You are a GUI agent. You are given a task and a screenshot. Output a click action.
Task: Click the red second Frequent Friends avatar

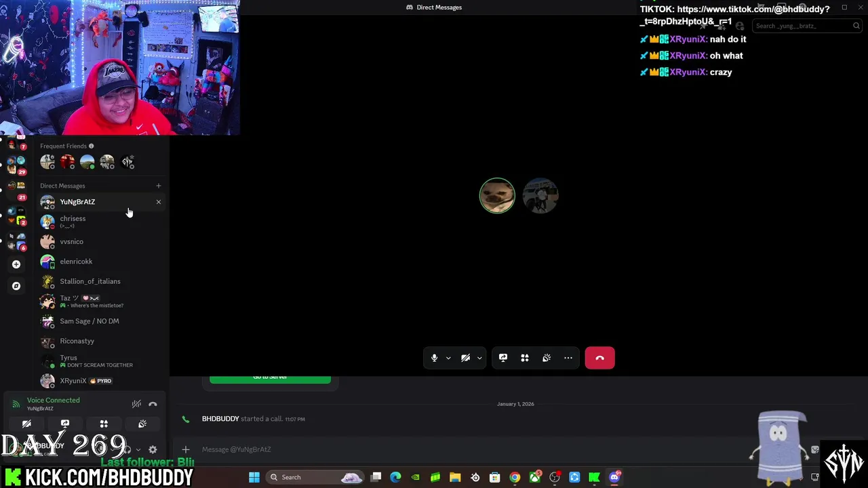click(x=67, y=162)
